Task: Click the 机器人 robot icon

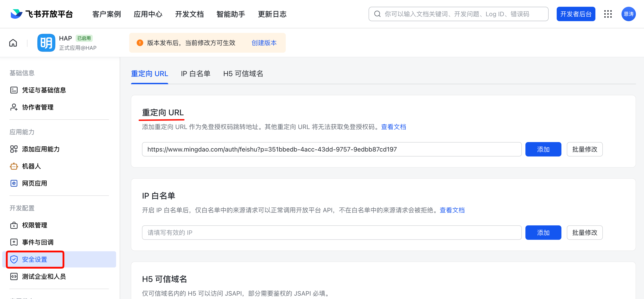Action: (14, 166)
